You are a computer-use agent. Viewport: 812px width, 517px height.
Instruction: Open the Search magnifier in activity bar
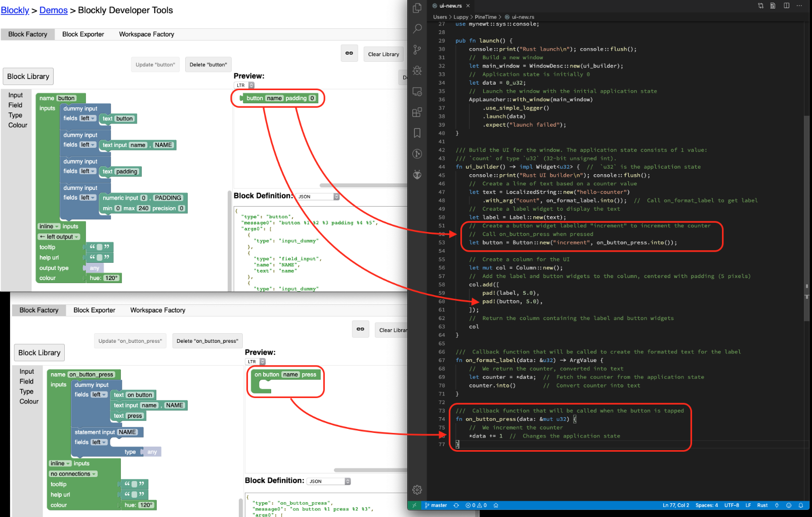(417, 29)
